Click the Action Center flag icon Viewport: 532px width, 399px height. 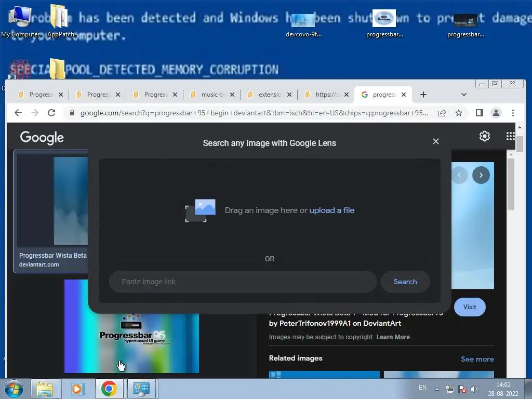tap(462, 389)
